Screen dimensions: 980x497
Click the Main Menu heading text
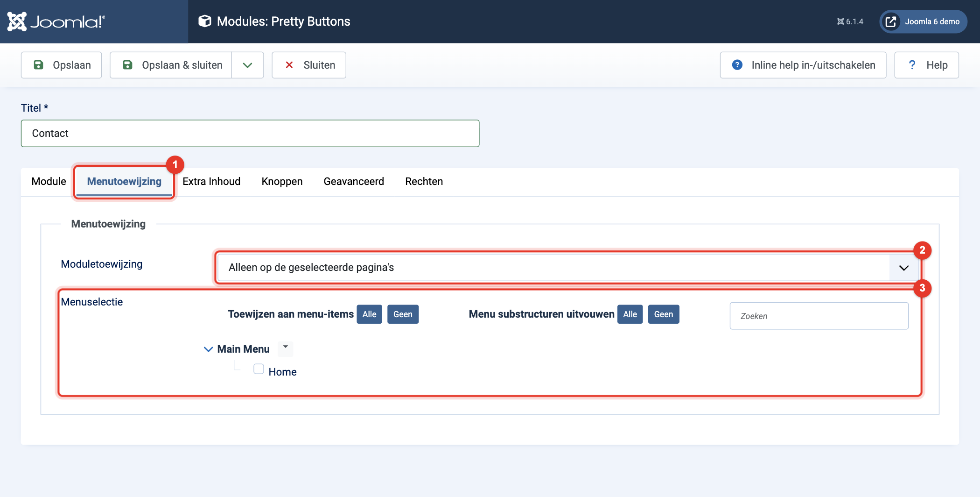click(243, 349)
